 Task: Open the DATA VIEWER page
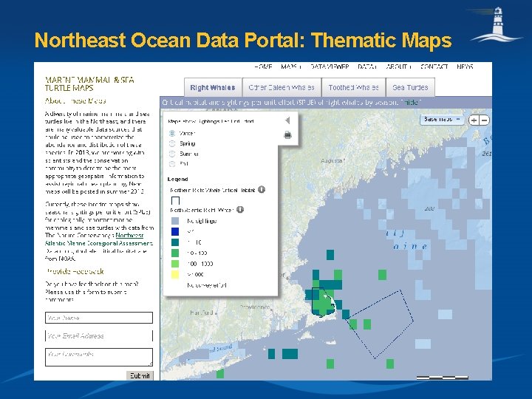coord(330,66)
